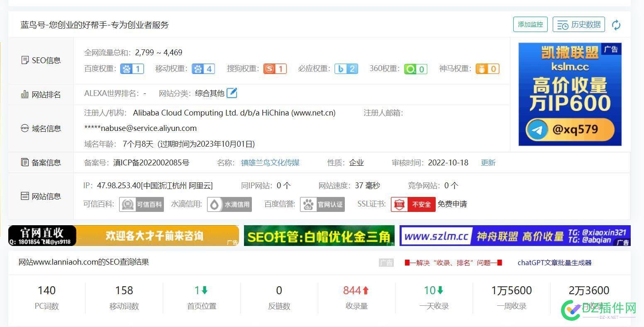The width and height of the screenshot is (644, 327).
Task: Click the 同IP网站 count 0 个
Action: [x=284, y=185]
